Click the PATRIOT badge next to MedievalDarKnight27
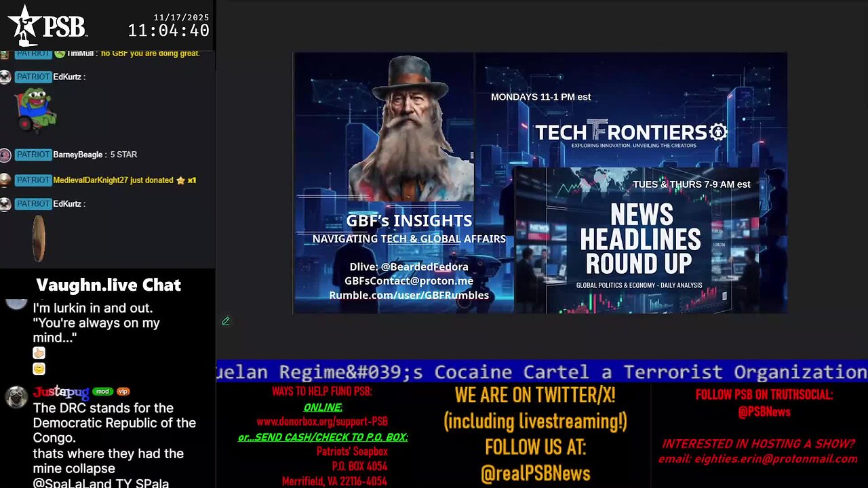The image size is (868, 488). tap(33, 180)
